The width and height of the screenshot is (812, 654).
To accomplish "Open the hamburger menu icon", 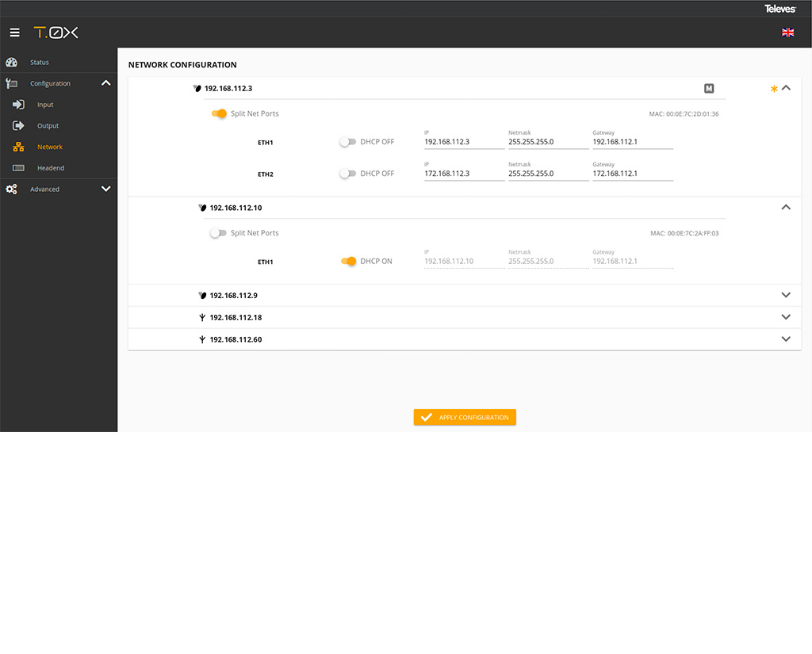I will coord(14,33).
